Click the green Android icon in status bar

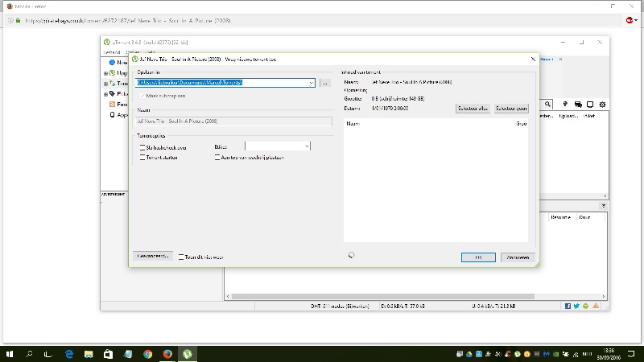click(586, 306)
